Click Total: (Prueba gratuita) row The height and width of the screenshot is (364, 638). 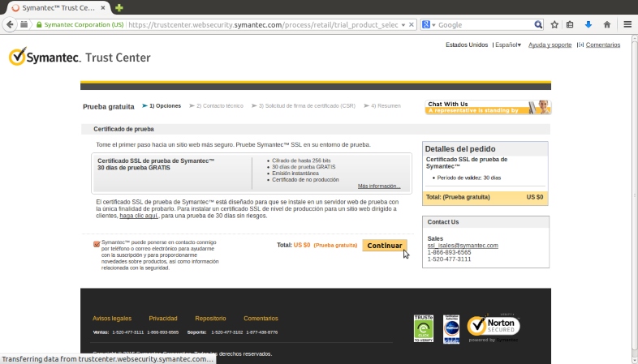tap(485, 198)
